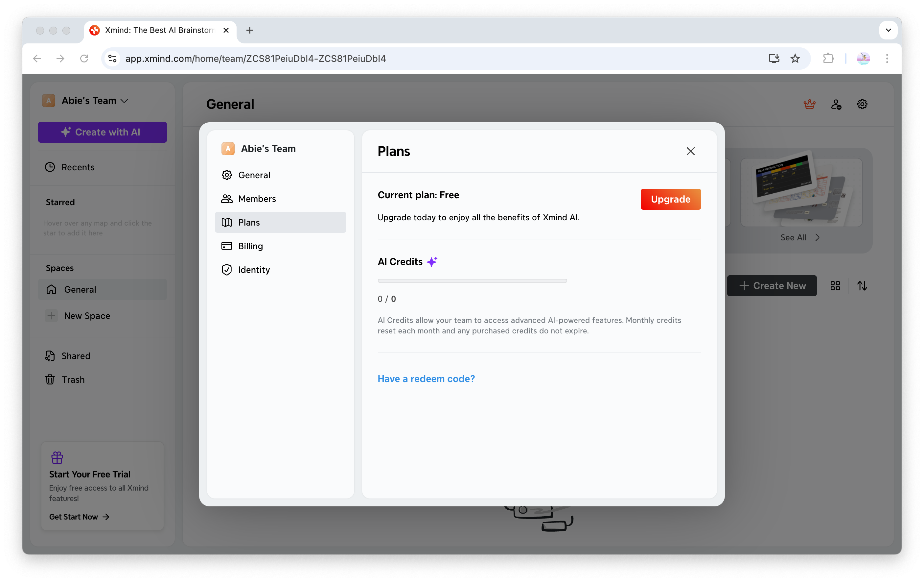Click the install app icon in address bar
924x582 pixels.
pyautogui.click(x=774, y=58)
